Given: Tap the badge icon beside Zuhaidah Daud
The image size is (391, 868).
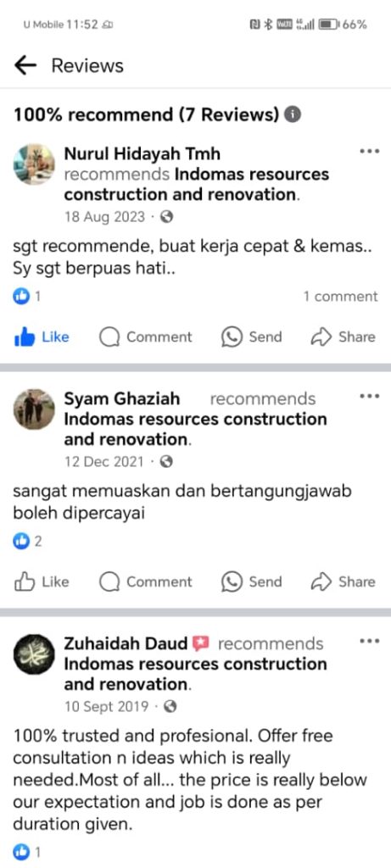Looking at the screenshot, I should click(x=199, y=644).
